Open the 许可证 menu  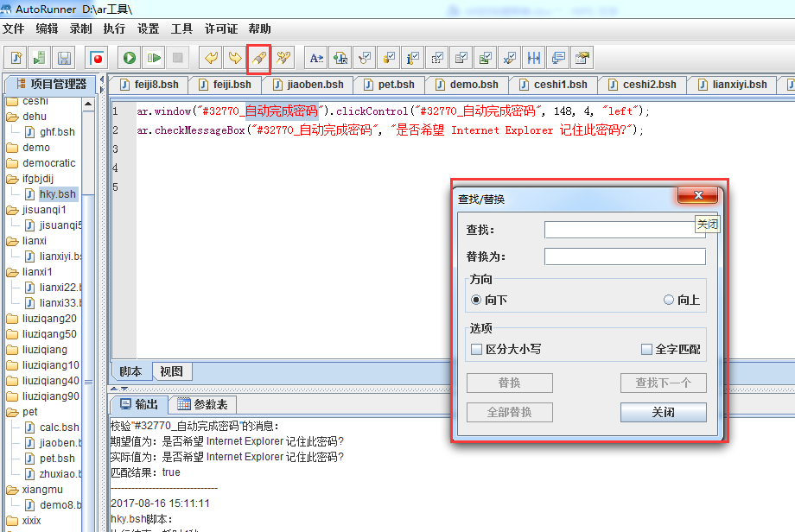coord(221,28)
